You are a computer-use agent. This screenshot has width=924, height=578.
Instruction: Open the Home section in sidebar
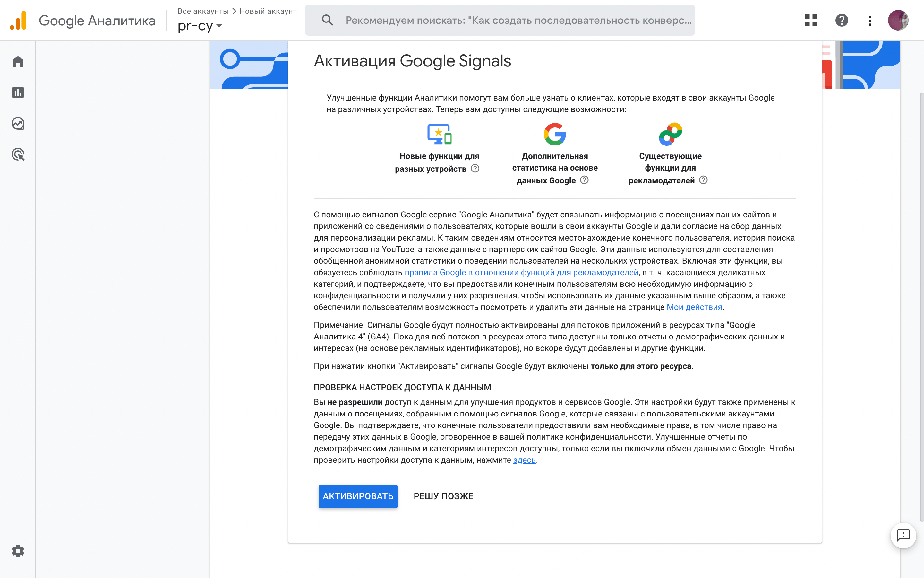(18, 62)
